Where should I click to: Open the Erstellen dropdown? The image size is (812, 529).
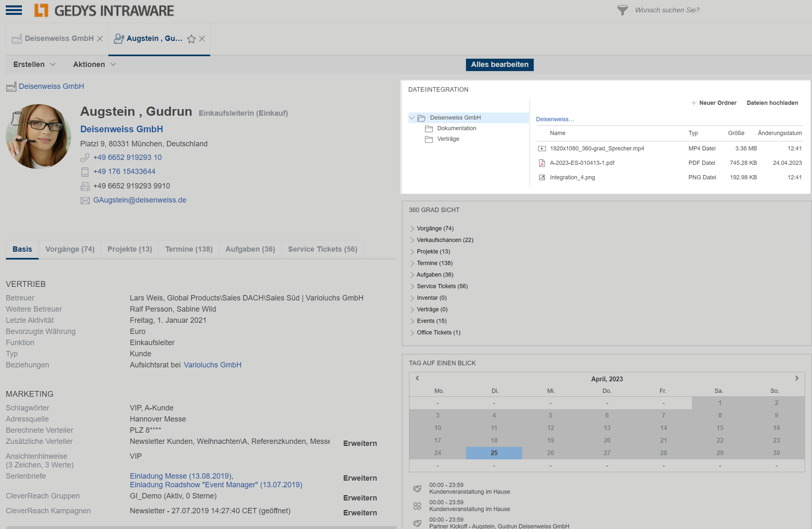(34, 64)
